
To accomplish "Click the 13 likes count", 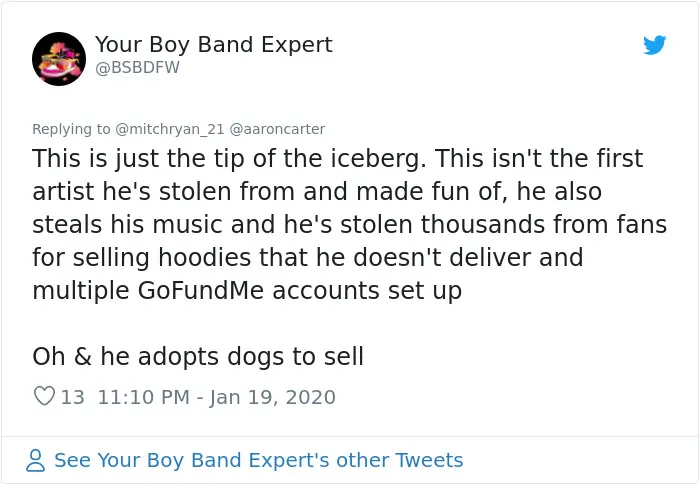I will tap(73, 397).
